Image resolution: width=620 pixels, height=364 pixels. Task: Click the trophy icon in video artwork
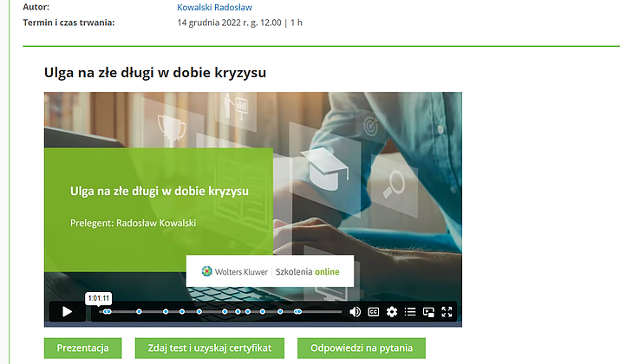click(170, 130)
